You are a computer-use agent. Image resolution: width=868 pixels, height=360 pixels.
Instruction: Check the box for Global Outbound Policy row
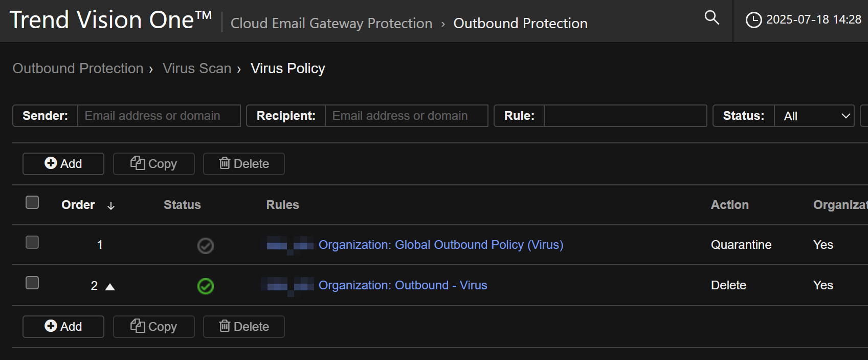coord(32,242)
